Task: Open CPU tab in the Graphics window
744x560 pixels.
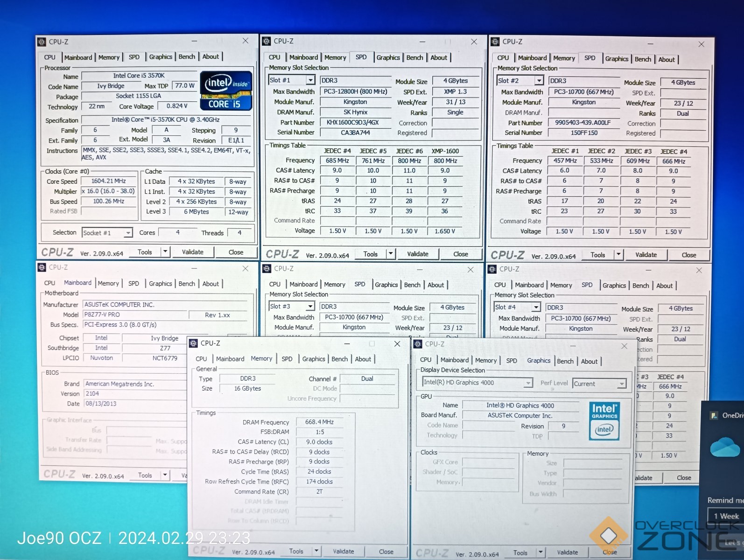Action: click(x=426, y=360)
